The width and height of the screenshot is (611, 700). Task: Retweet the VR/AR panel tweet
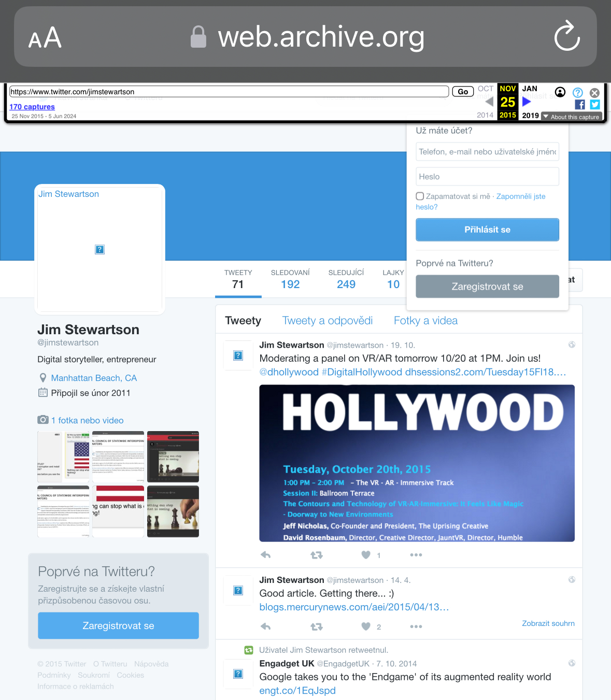316,555
